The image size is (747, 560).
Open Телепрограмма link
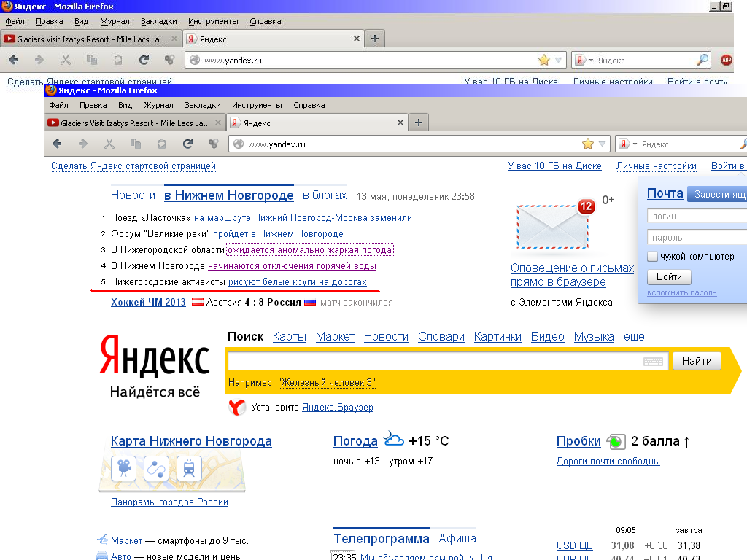pyautogui.click(x=381, y=539)
